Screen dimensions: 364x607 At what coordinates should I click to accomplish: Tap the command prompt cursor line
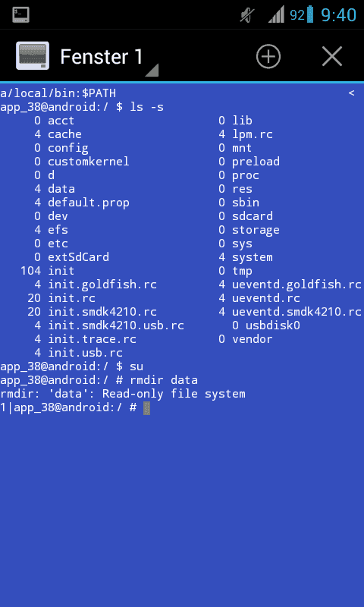coord(75,407)
